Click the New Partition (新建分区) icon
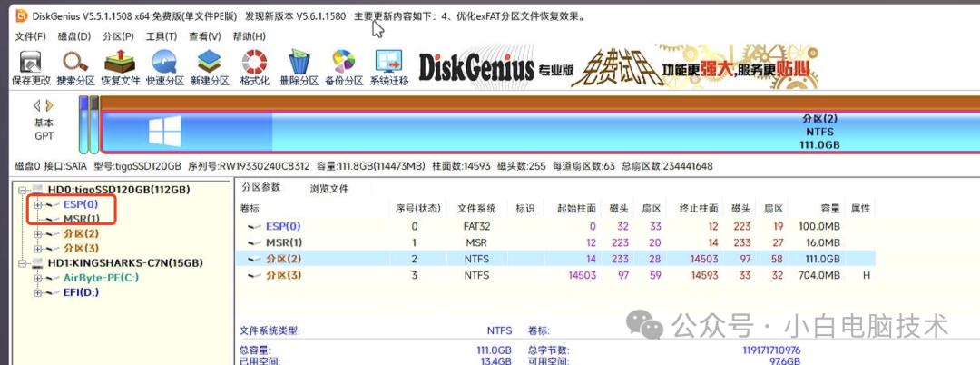The height and width of the screenshot is (365, 980). [210, 67]
